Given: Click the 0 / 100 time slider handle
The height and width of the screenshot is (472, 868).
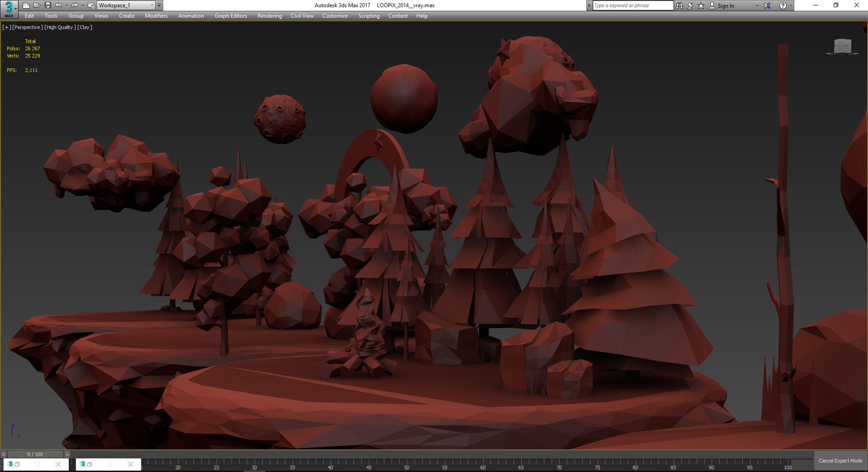Looking at the screenshot, I should [35, 454].
